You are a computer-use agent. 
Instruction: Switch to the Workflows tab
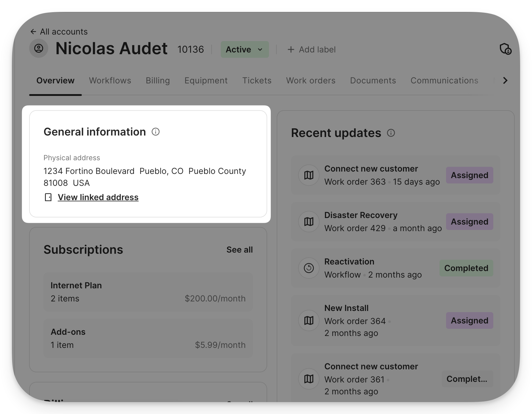[x=110, y=80]
